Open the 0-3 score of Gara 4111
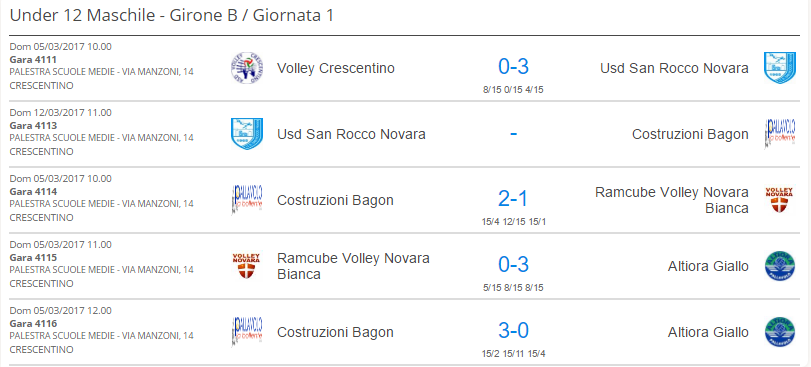Image resolution: width=811 pixels, height=367 pixels. point(513,67)
